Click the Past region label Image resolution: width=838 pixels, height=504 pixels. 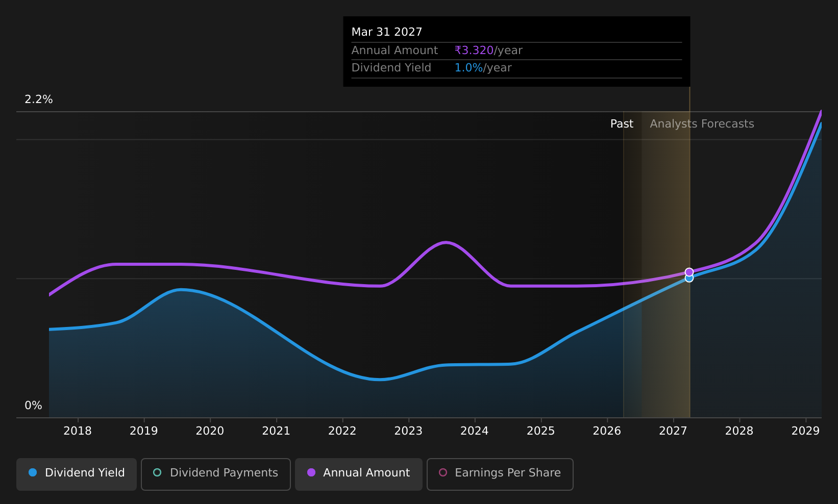coord(622,124)
